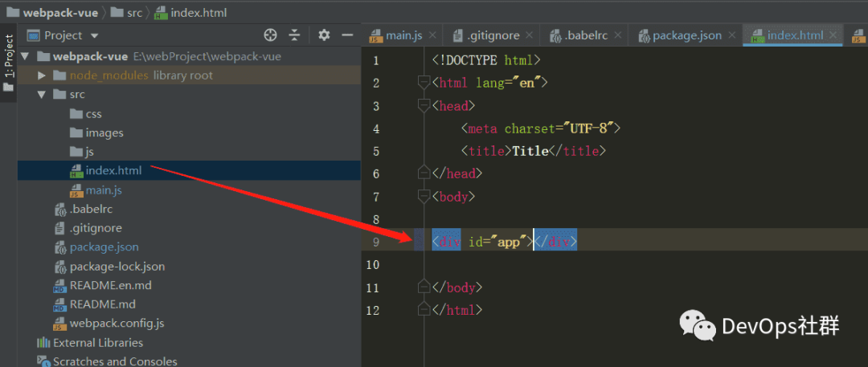
Task: Open README.md file
Action: tap(95, 304)
